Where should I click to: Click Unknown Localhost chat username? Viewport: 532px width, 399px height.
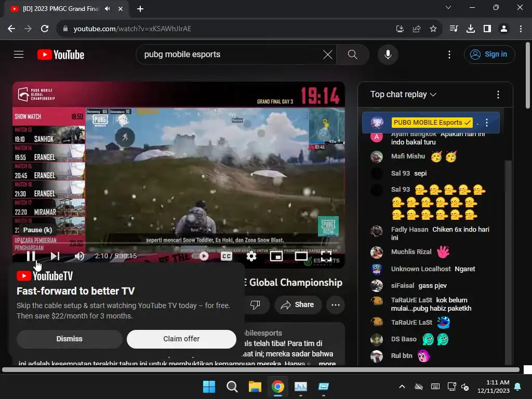coord(421,269)
